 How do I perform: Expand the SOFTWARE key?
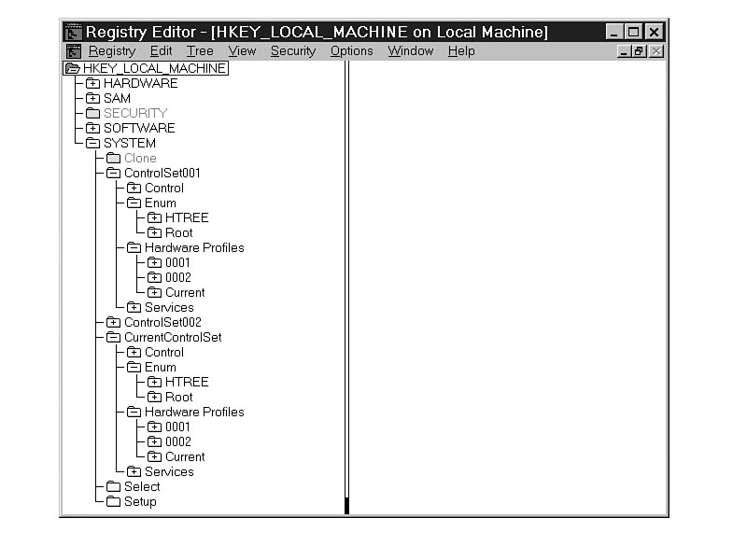pos(92,128)
